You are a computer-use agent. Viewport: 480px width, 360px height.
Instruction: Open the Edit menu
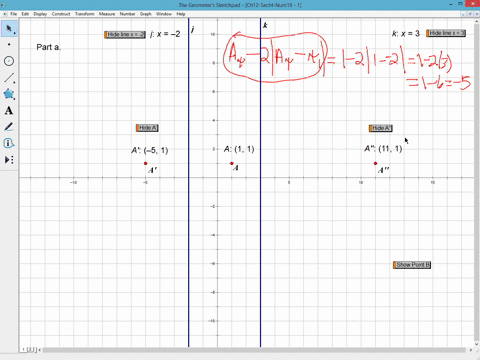[x=25, y=14]
